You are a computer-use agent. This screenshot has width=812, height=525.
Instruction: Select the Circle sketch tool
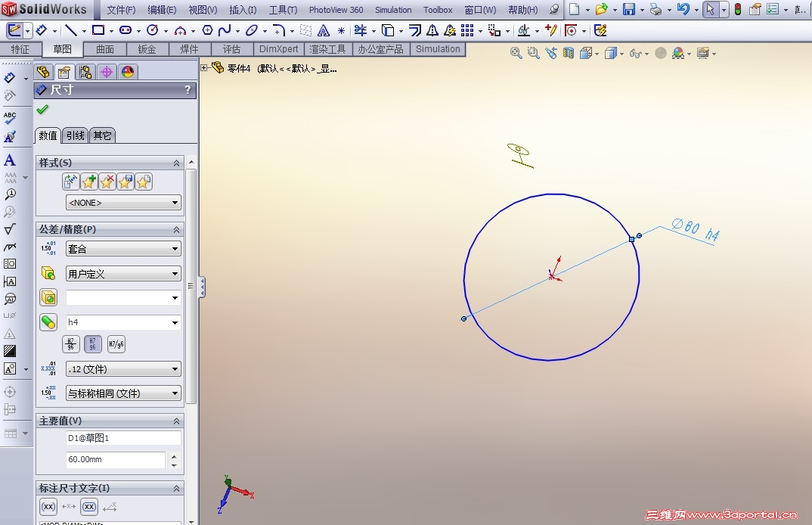(x=152, y=30)
